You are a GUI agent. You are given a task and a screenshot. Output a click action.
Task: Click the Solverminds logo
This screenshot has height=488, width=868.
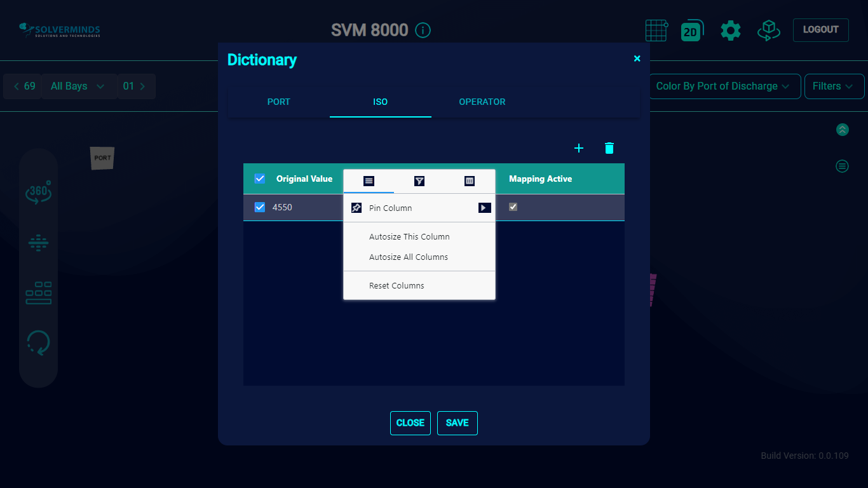60,30
